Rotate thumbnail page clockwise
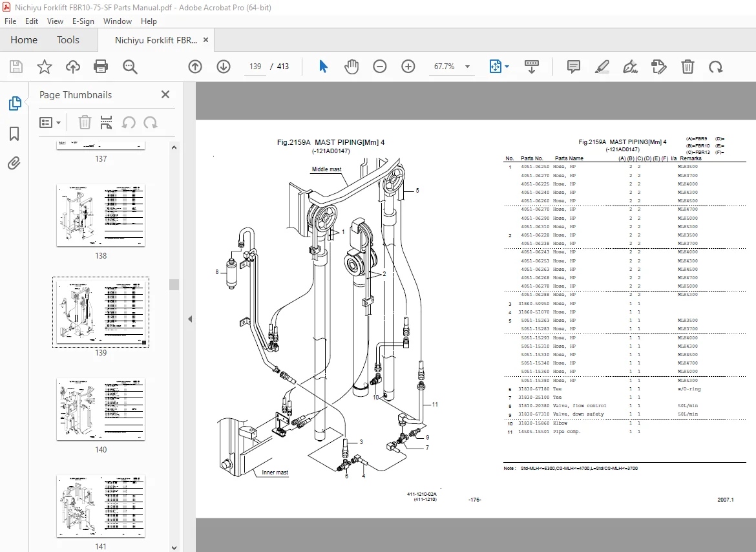756x552 pixels. tap(151, 122)
